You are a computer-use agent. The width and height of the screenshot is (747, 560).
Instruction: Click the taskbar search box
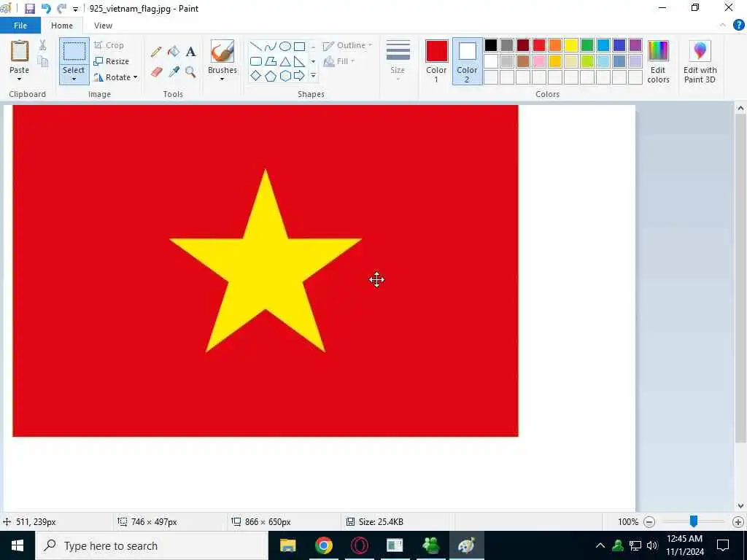click(x=152, y=545)
